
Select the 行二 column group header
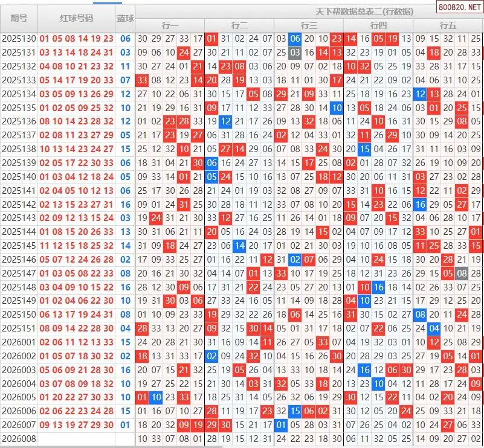[x=239, y=25]
